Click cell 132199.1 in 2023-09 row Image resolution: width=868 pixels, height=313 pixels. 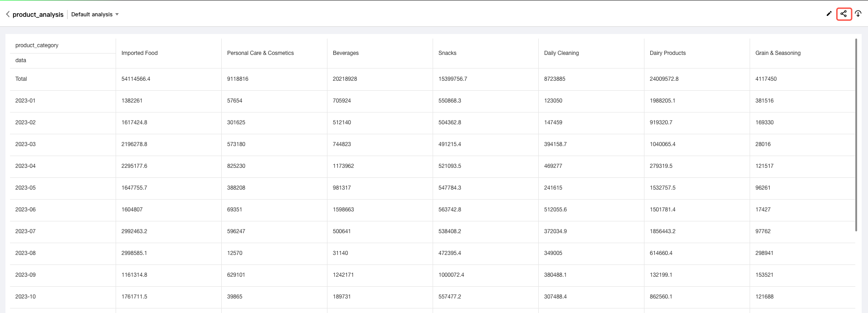(661, 275)
